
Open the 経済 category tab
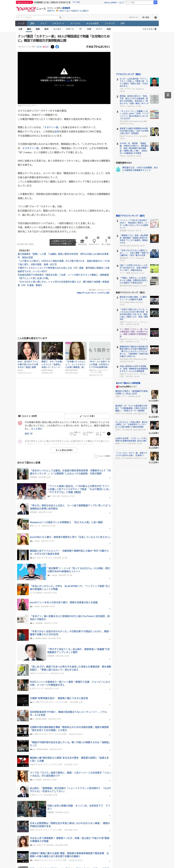tap(46, 29)
